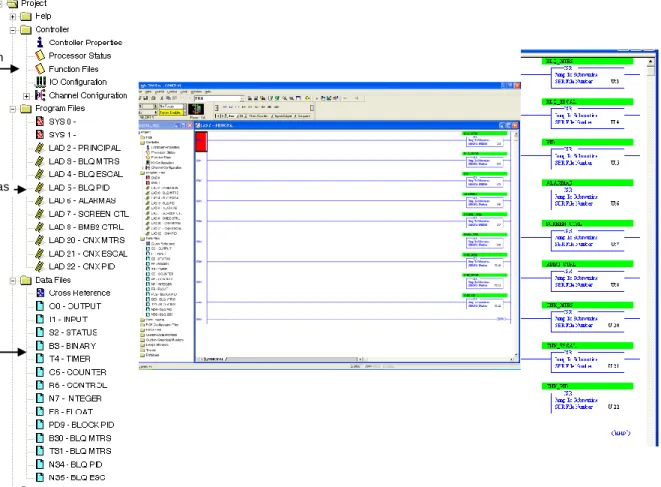
Task: Click ladder icon of LAD 4 - BLQ ESCAL
Action: (x=40, y=174)
